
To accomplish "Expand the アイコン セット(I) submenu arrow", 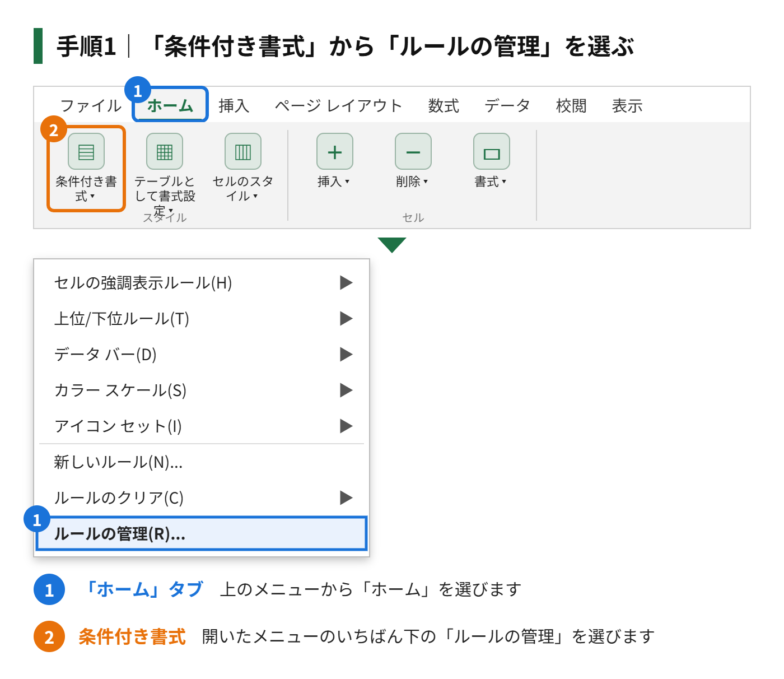I will click(346, 426).
